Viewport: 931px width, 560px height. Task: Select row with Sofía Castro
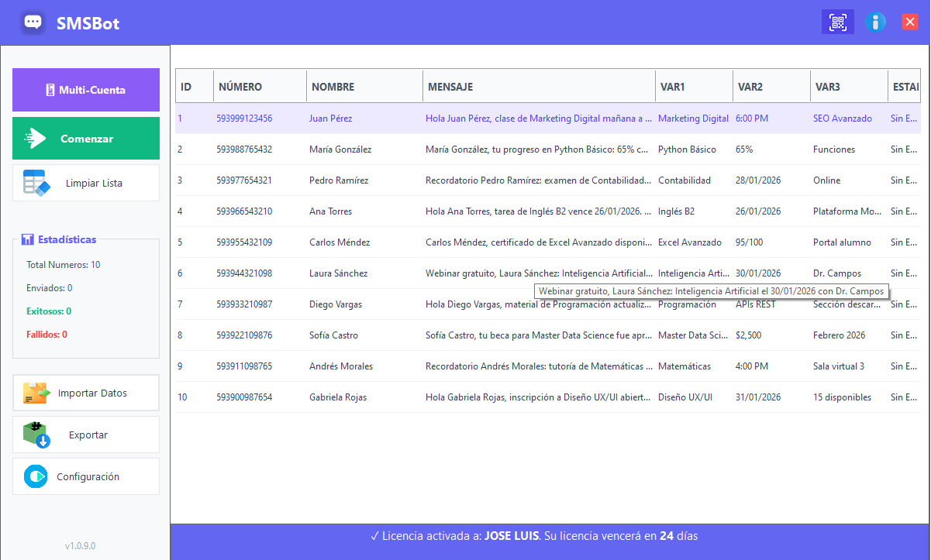click(x=333, y=335)
